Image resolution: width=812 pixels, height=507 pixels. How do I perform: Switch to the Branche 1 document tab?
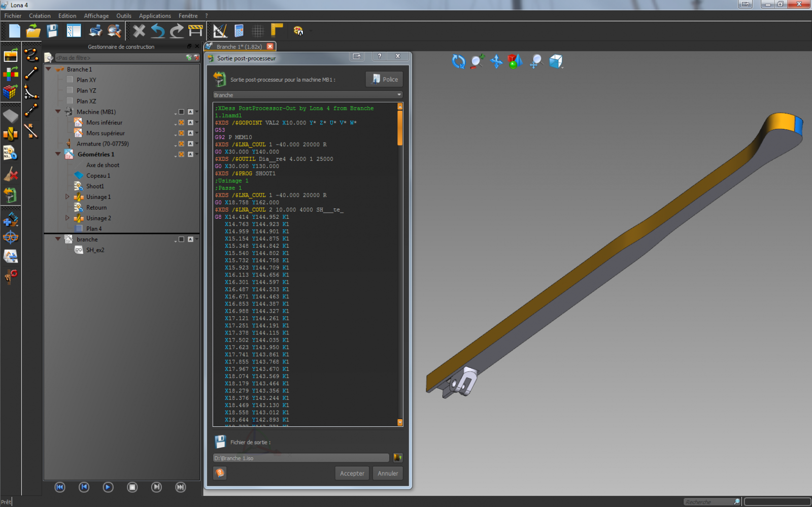(x=239, y=47)
